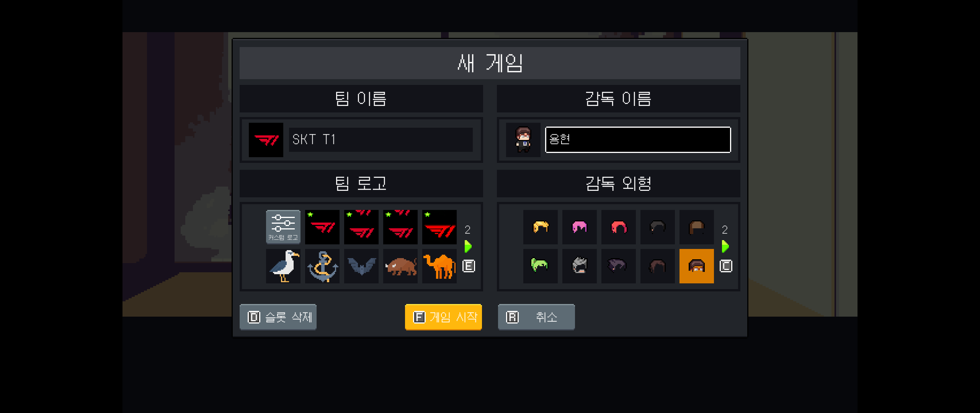This screenshot has width=980, height=413.
Task: Choose the green hair coach appearance
Action: click(x=540, y=266)
